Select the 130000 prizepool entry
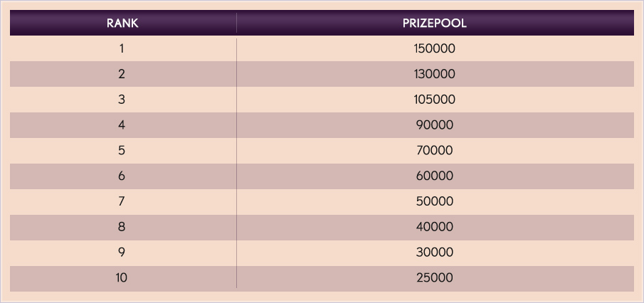Viewport: 644px width, 303px height. click(435, 74)
